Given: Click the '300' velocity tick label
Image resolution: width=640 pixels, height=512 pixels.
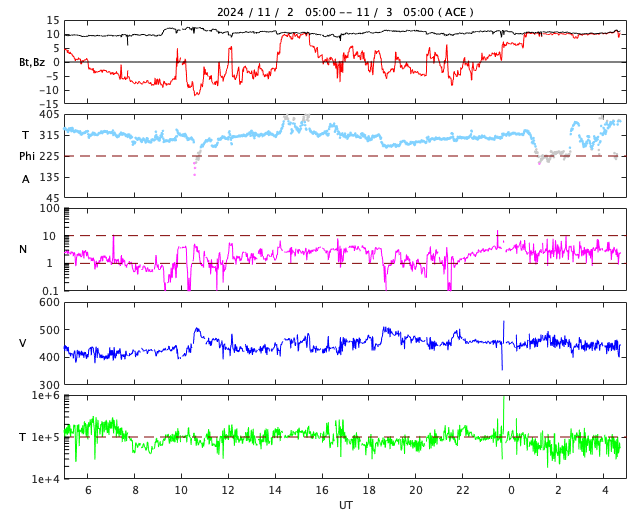Looking at the screenshot, I should [49, 385].
